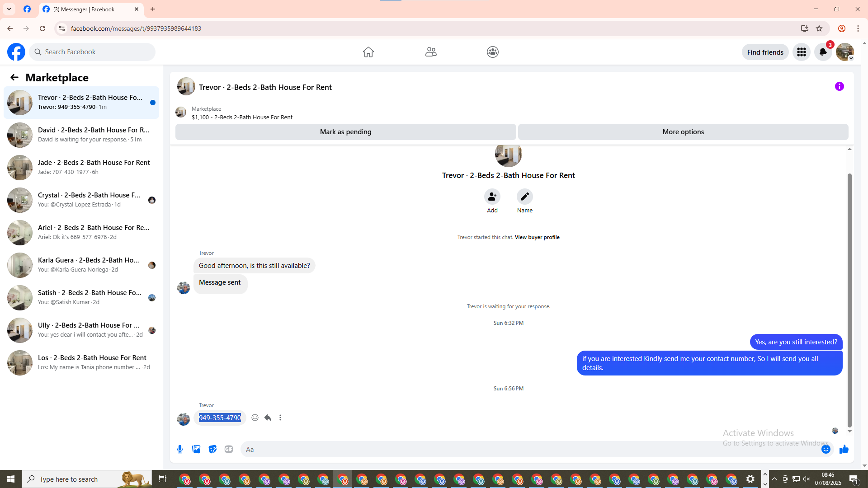
Task: Open conversation information panel icon
Action: 839,86
